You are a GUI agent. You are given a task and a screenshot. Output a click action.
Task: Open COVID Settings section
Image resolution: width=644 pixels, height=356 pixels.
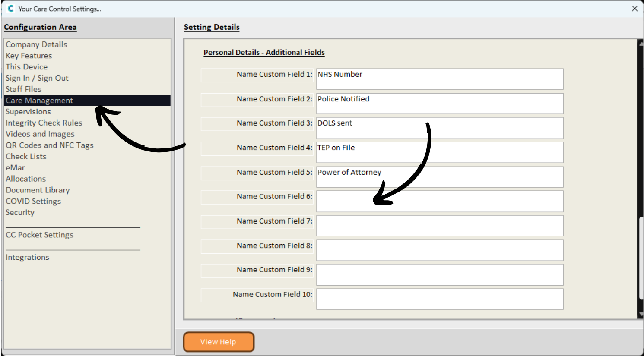pos(33,202)
